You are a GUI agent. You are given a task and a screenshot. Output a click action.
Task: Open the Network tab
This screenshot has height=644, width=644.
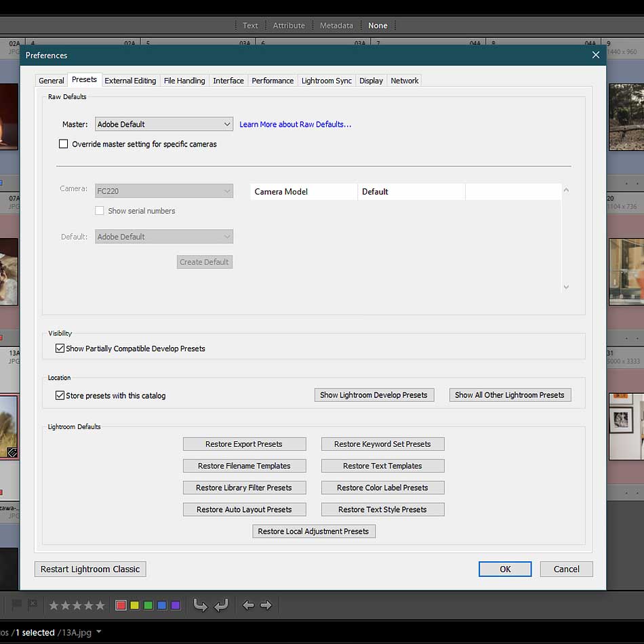click(405, 81)
